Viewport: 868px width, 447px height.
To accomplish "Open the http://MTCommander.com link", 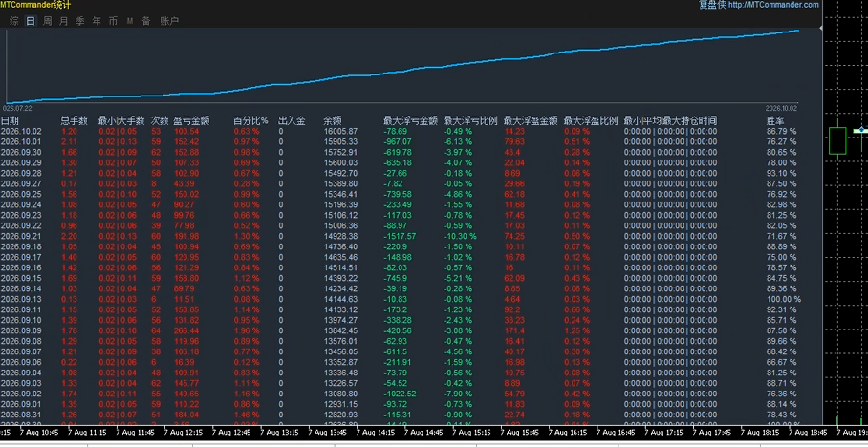I will coord(773,5).
